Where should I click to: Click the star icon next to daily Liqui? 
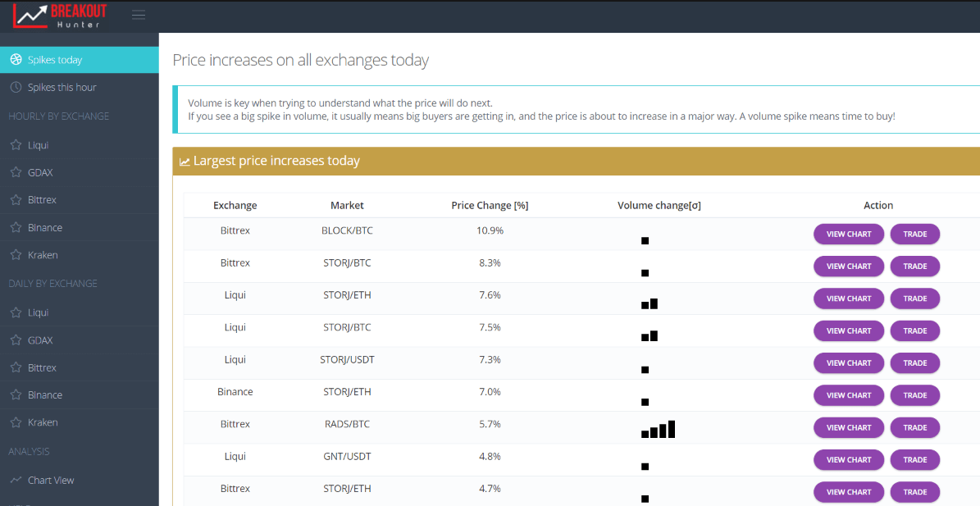pos(16,312)
